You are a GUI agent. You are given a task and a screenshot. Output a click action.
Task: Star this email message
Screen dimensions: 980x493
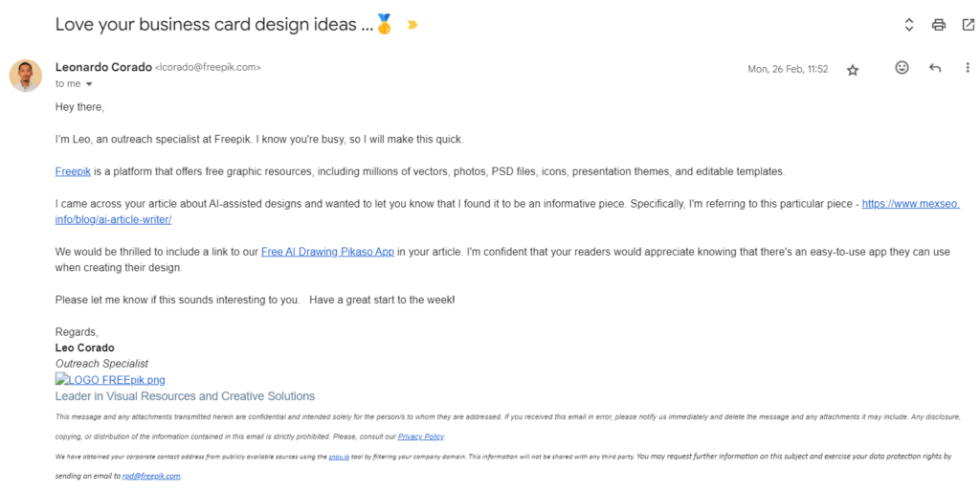[x=853, y=70]
